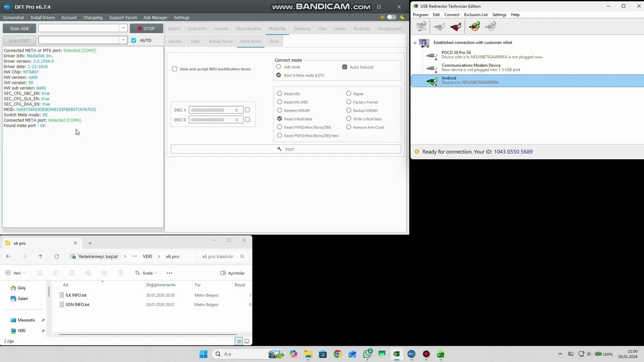644x362 pixels.
Task: Toggle the AUTO checkbox in DFT Pro
Action: [x=133, y=40]
